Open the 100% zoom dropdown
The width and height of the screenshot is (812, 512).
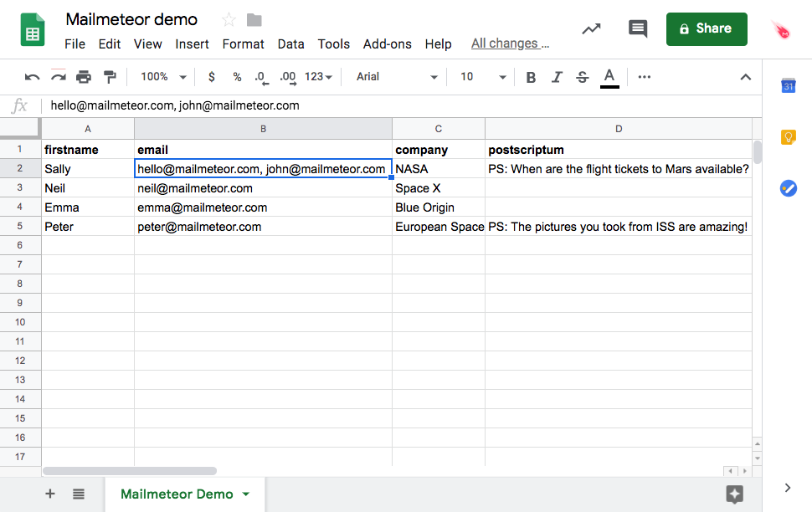pyautogui.click(x=163, y=77)
